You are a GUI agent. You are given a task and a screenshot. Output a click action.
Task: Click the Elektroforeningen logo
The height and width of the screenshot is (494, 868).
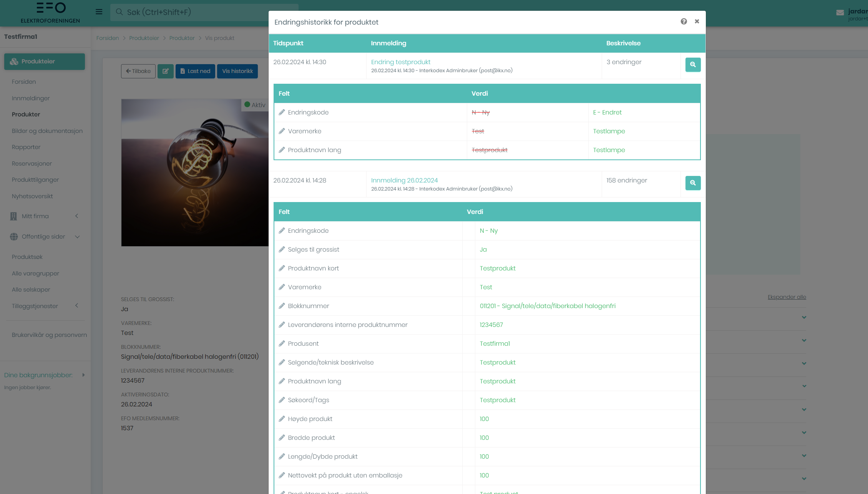point(50,13)
